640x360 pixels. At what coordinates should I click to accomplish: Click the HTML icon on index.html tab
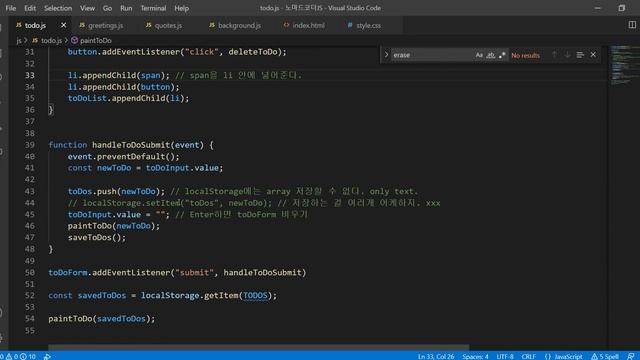(286, 25)
